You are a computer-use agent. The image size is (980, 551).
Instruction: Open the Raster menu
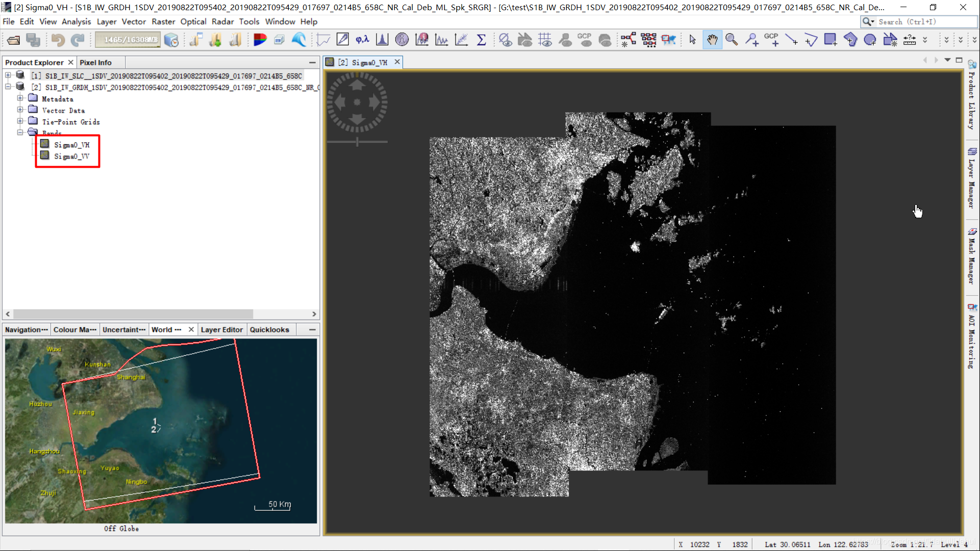coord(165,21)
